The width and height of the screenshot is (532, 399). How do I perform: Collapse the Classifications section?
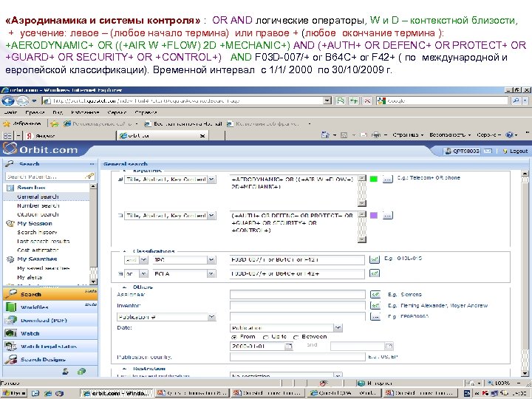tap(125, 251)
